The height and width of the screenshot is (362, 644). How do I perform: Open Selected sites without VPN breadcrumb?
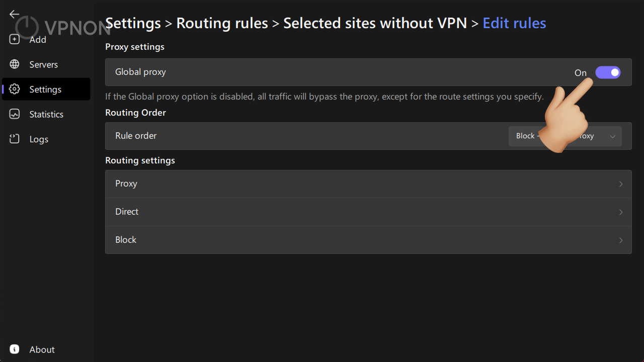point(375,23)
